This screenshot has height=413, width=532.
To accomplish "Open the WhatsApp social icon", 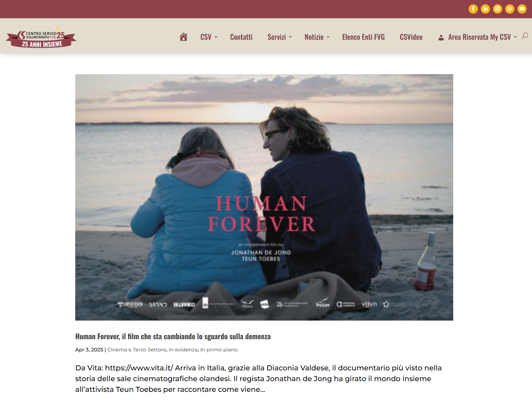I will (x=509, y=9).
